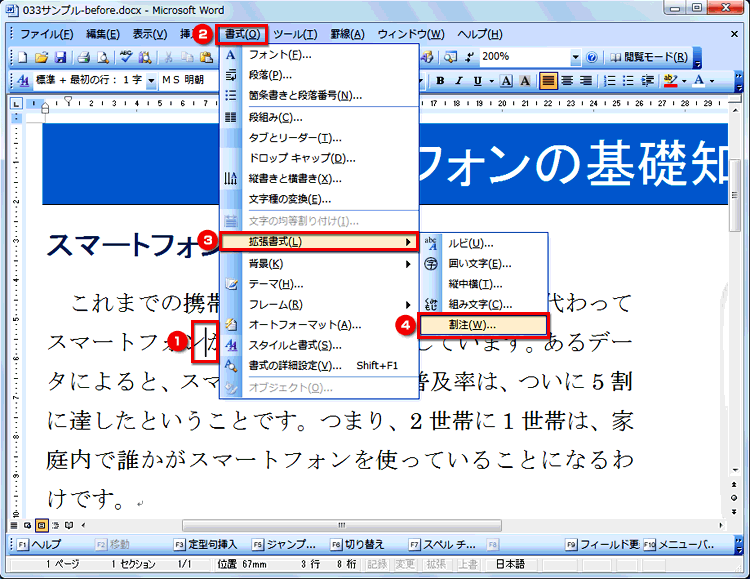Open the ファイル(F) menu

(47, 34)
